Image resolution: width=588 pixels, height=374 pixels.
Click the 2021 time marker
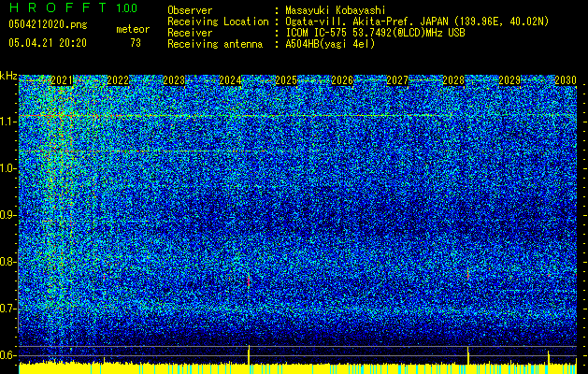tap(62, 80)
